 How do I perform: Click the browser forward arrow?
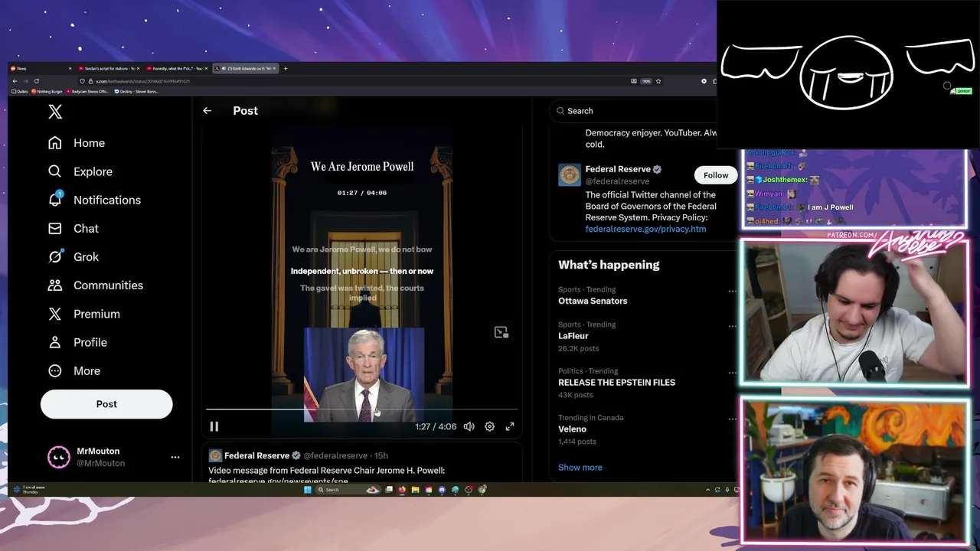pyautogui.click(x=25, y=81)
